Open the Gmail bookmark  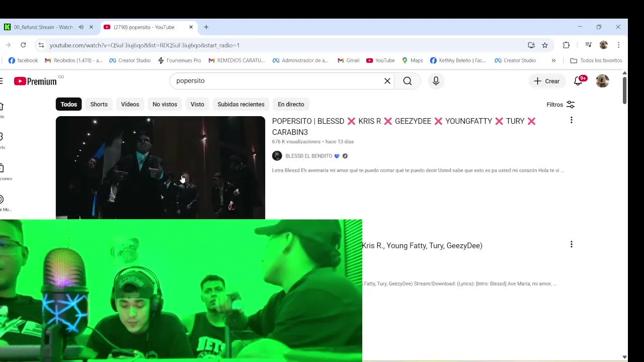point(348,60)
